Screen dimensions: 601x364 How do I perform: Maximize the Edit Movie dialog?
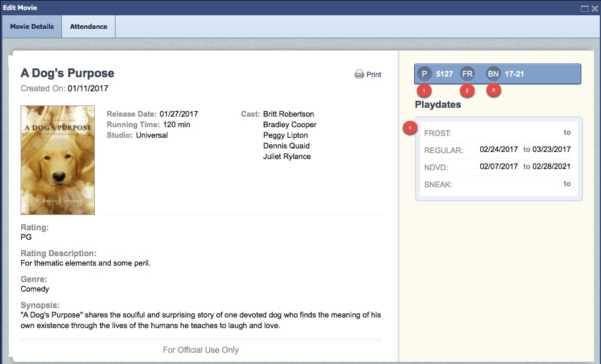(585, 8)
